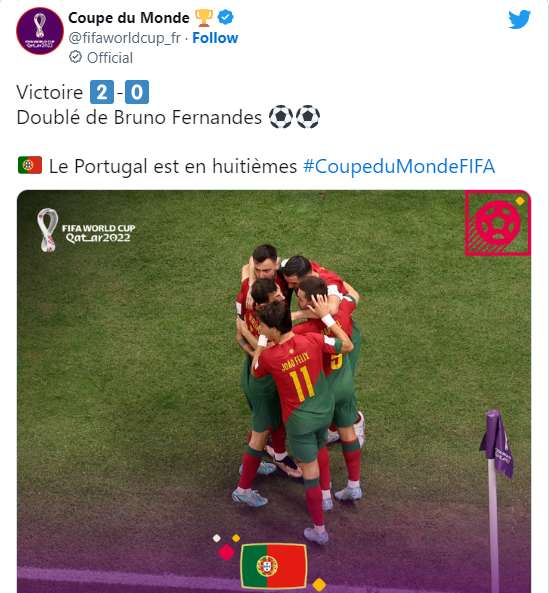
Task: Follow the fifaworldcup_fr account
Action: [x=215, y=38]
